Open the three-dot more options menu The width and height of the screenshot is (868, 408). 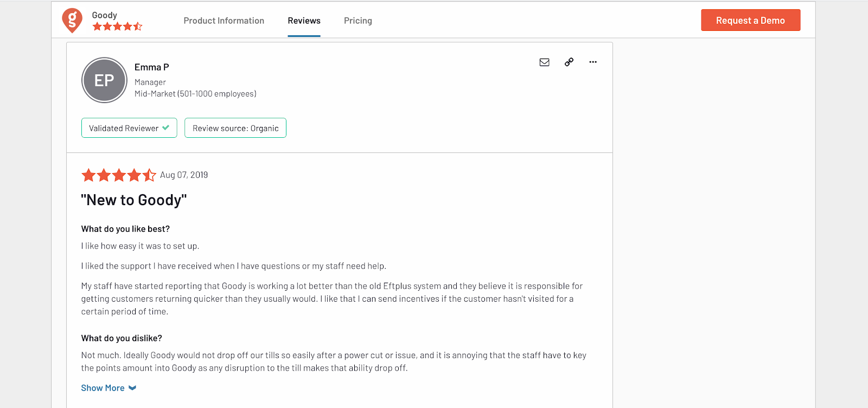(593, 62)
